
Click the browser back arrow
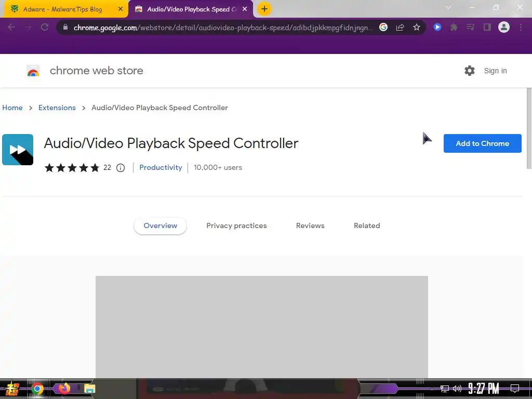[11, 27]
